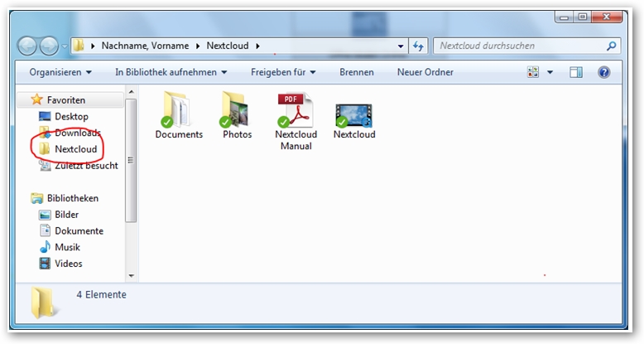Select Favoriten in the navigation pane
The height and width of the screenshot is (344, 644).
click(x=70, y=100)
